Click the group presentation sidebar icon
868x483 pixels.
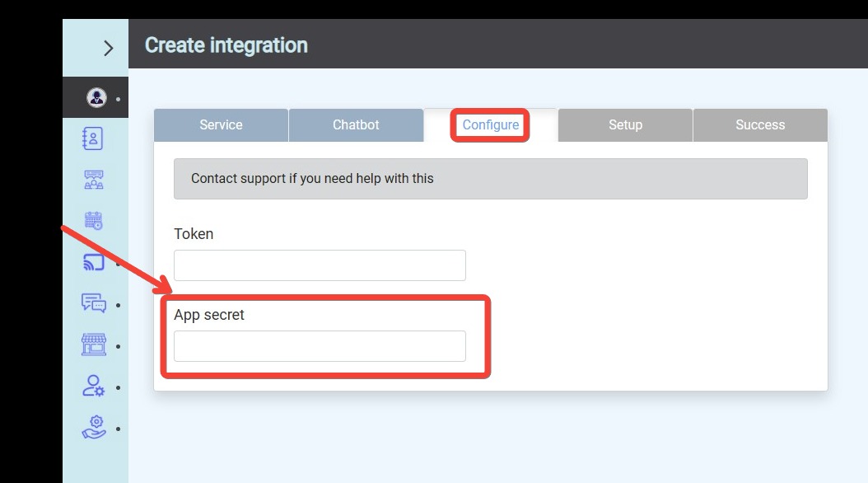[94, 180]
